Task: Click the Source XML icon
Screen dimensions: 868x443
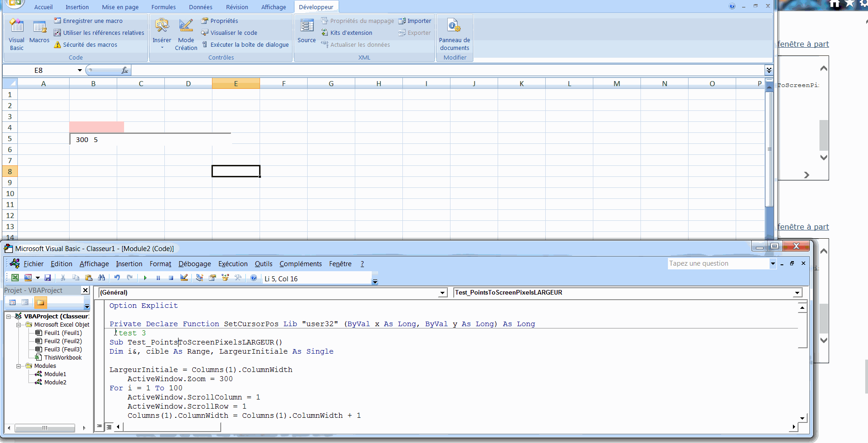Action: (x=306, y=31)
